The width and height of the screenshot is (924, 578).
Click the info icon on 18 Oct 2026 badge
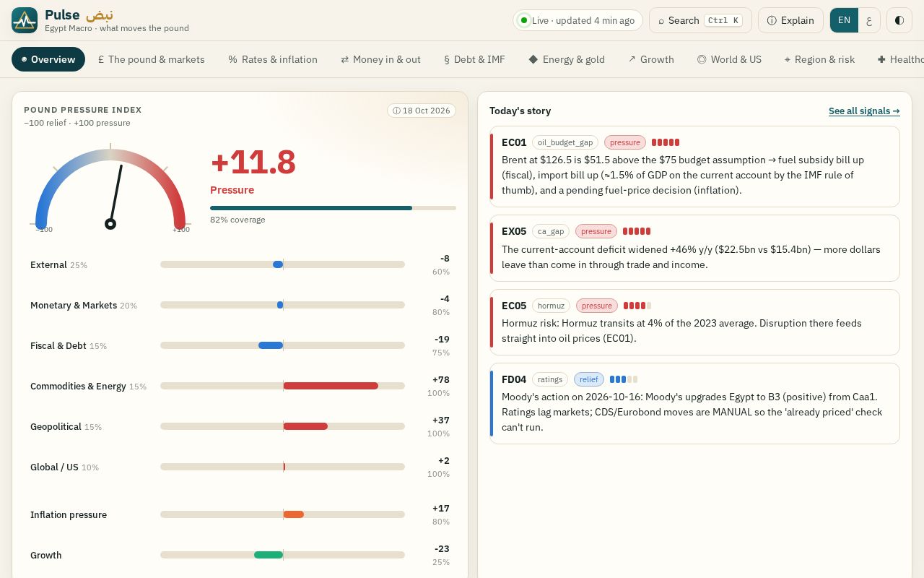[x=396, y=111]
